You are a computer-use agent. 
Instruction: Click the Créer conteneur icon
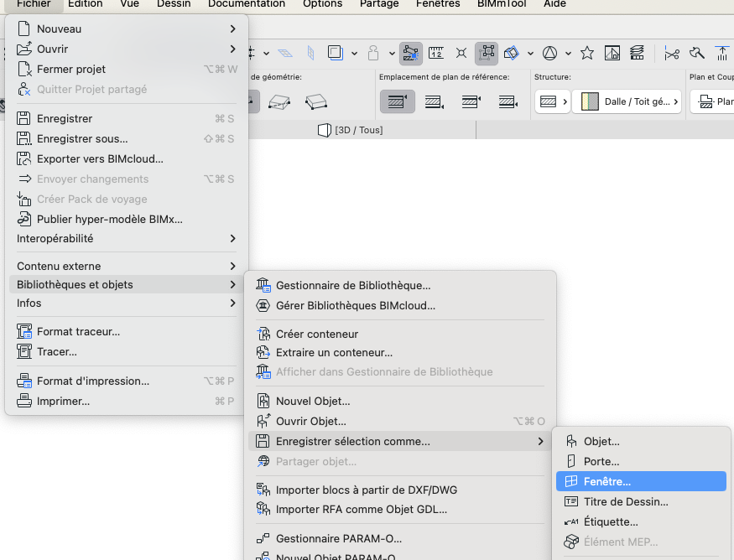coord(263,334)
